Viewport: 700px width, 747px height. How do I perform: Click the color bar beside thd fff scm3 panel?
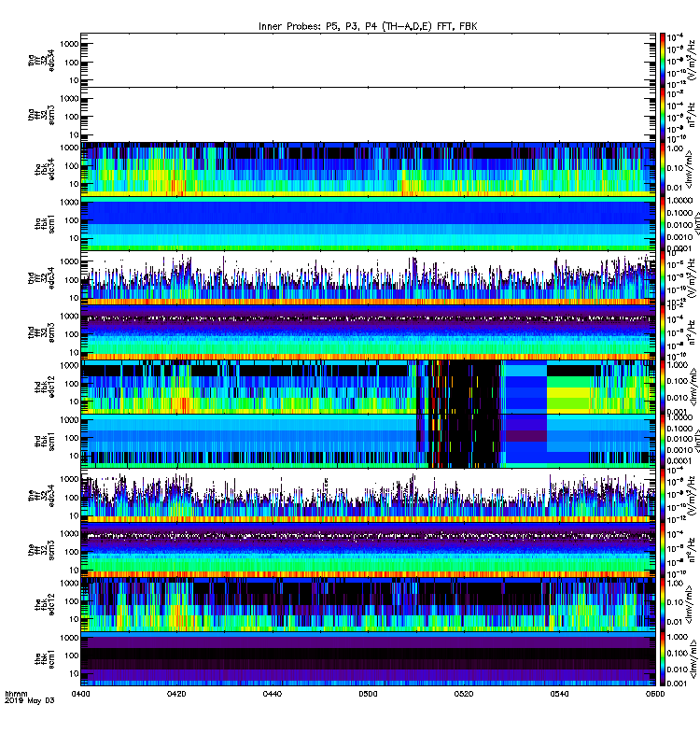tap(663, 332)
